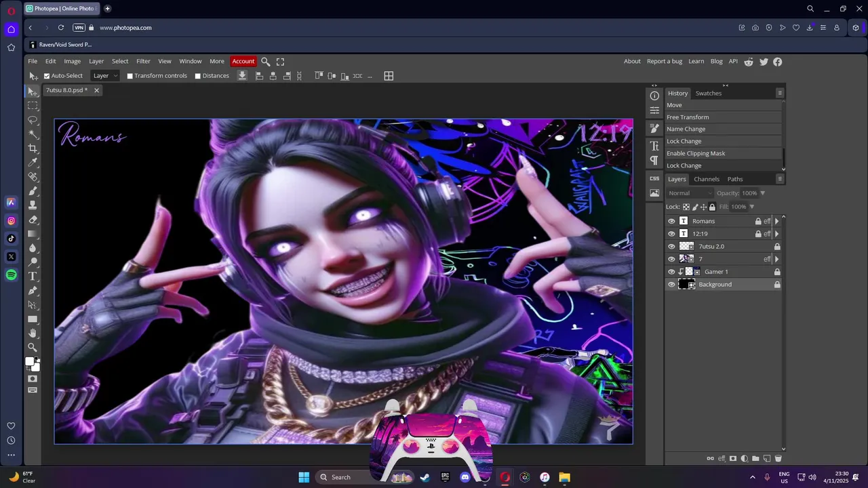Click the search magnifier in menu bar

pos(266,62)
